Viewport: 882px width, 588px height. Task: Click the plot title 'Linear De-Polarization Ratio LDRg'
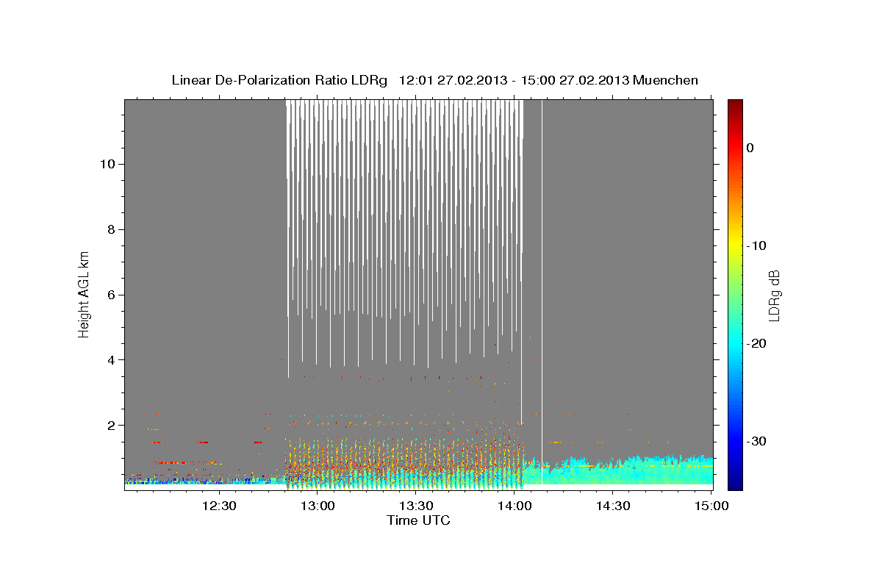(279, 80)
